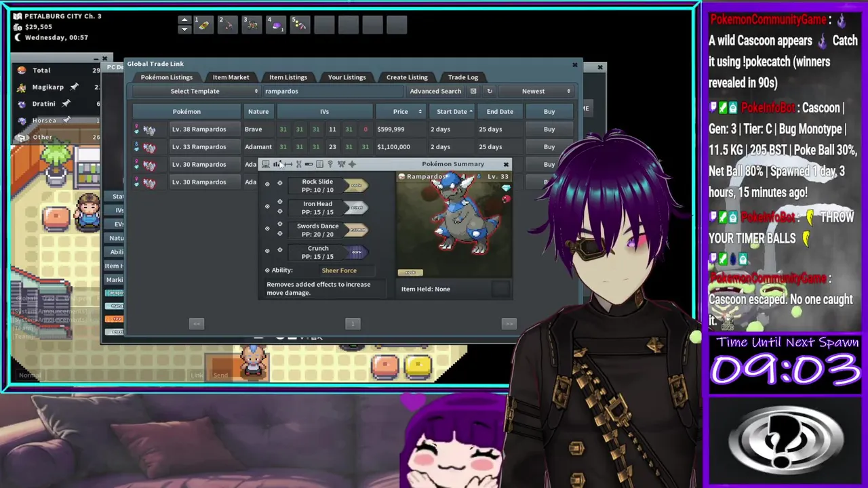Open the stats bar-chart tab in Pokémon Summary
868x488 pixels.
(277, 164)
